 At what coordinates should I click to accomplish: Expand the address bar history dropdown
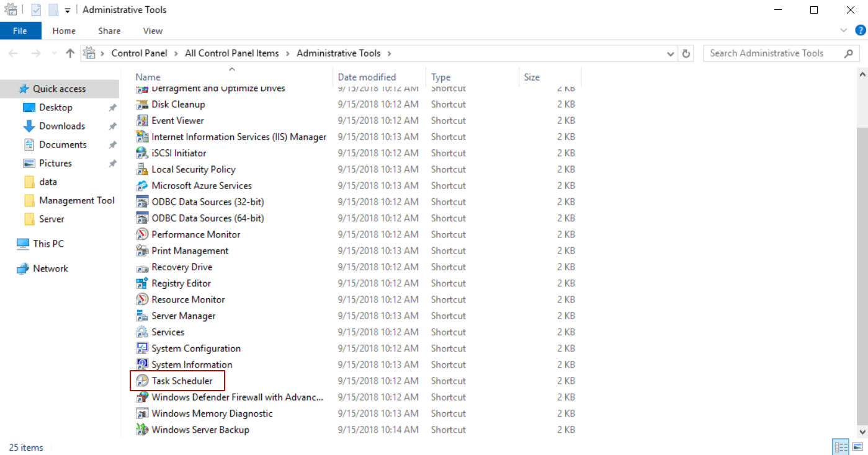coord(670,54)
